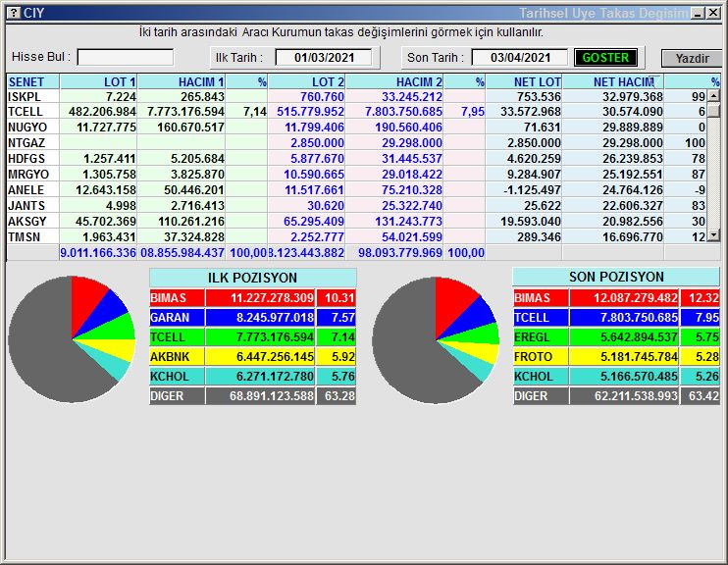Click the HACIM 2 total 98.093.779.969
The width and height of the screenshot is (728, 565).
pos(399,253)
